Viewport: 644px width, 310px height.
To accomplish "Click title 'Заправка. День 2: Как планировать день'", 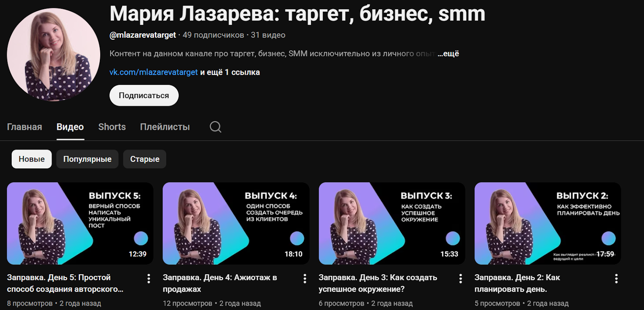I will (517, 283).
